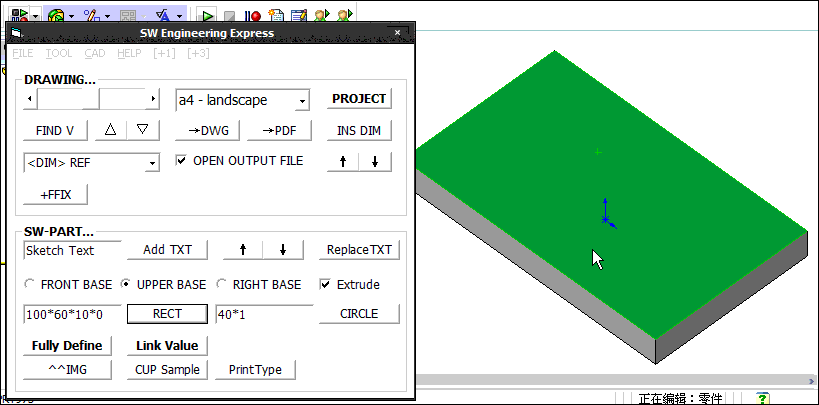This screenshot has width=819, height=405.
Task: Click the 40*1 circle size field
Action: click(264, 314)
